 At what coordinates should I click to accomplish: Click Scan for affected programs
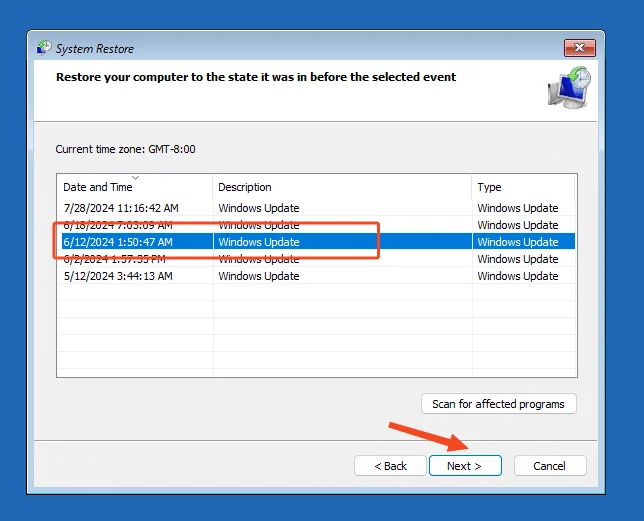click(x=499, y=404)
